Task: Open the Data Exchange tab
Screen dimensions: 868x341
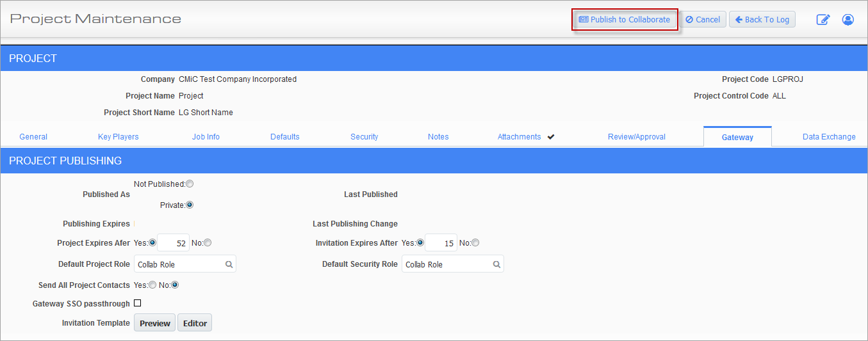Action: tap(829, 137)
